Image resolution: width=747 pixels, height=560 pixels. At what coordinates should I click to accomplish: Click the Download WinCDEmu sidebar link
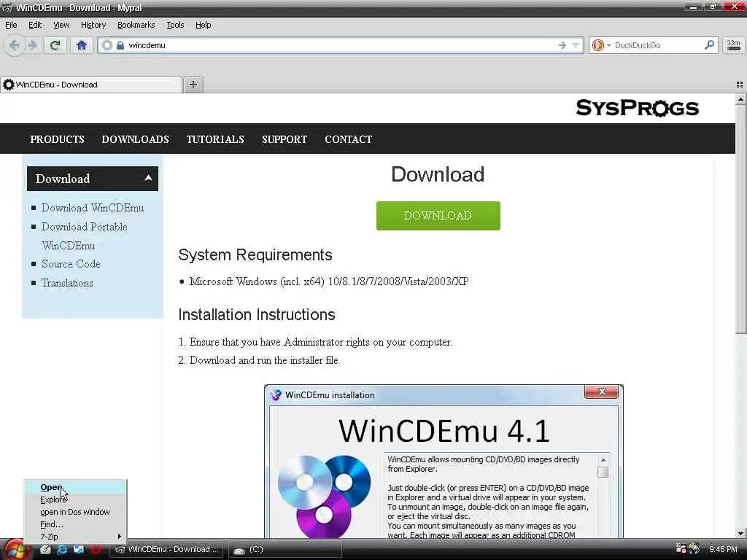pyautogui.click(x=93, y=208)
